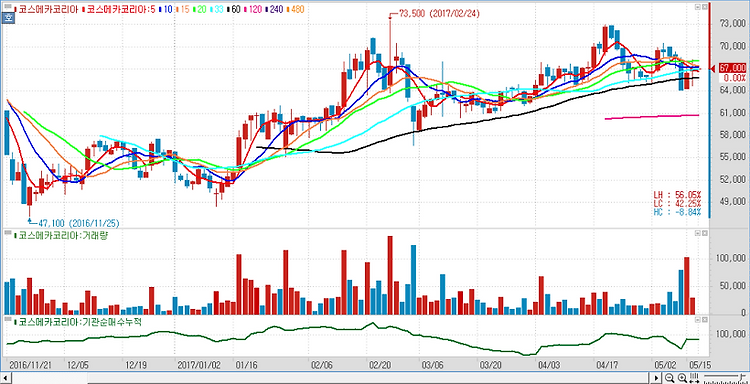Click the 04/17 date axis label
This screenshot has height=384, width=750.
pos(607,364)
